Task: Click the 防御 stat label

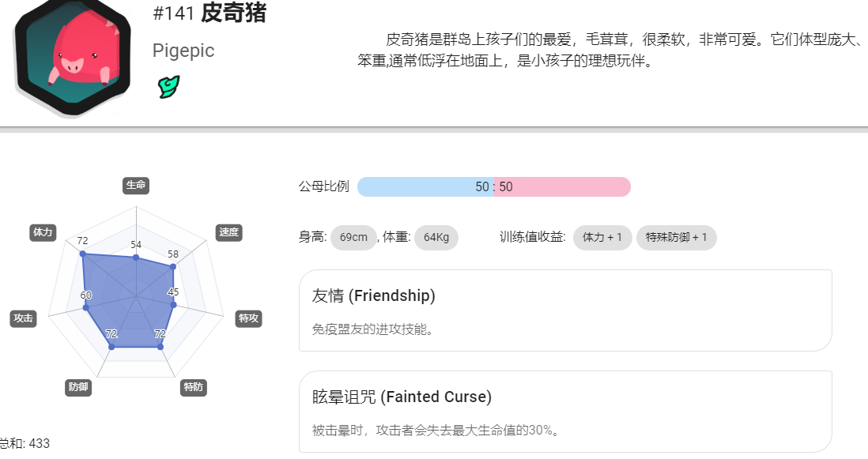Action: pyautogui.click(x=78, y=387)
